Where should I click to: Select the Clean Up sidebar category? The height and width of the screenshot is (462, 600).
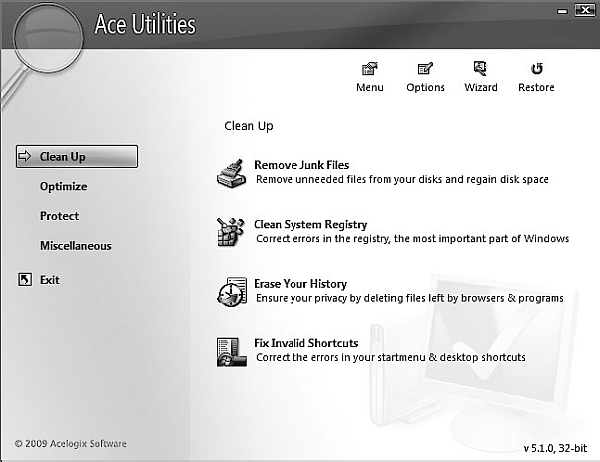(77, 157)
